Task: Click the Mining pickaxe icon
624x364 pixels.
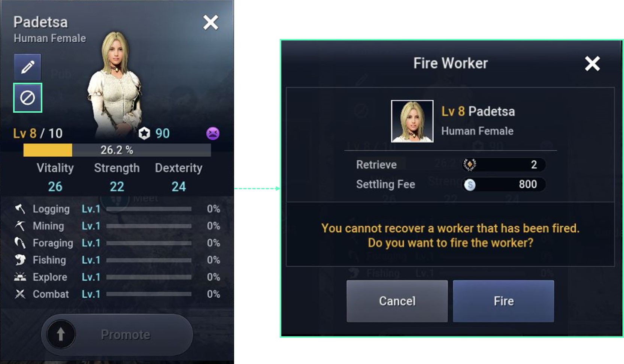Action: point(20,226)
